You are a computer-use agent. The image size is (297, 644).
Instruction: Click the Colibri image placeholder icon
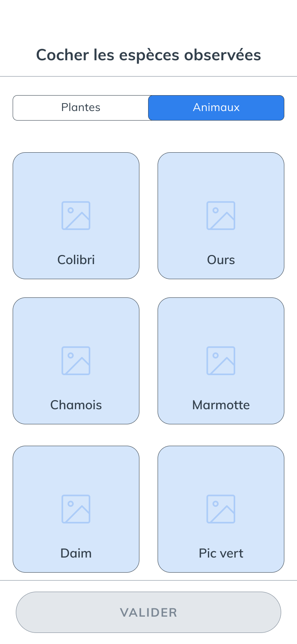tap(76, 215)
